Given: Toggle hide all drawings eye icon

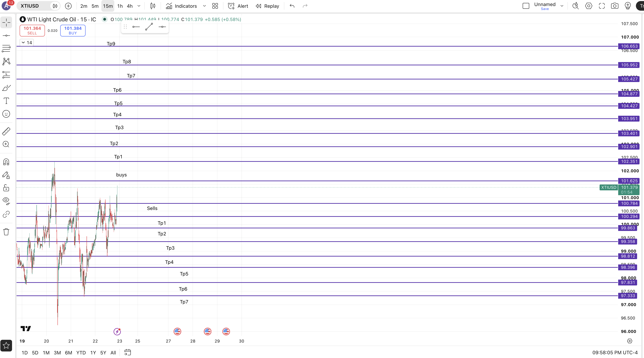Looking at the screenshot, I should click(x=6, y=201).
